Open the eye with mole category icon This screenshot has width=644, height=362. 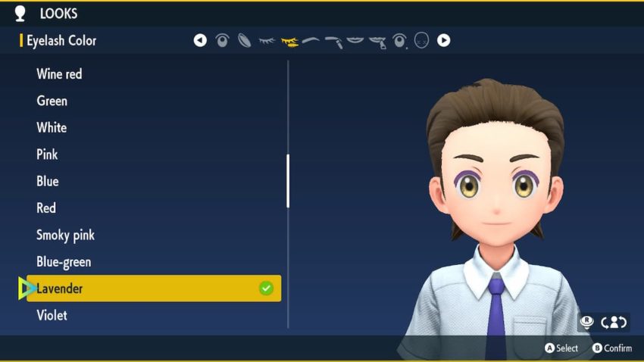[399, 41]
